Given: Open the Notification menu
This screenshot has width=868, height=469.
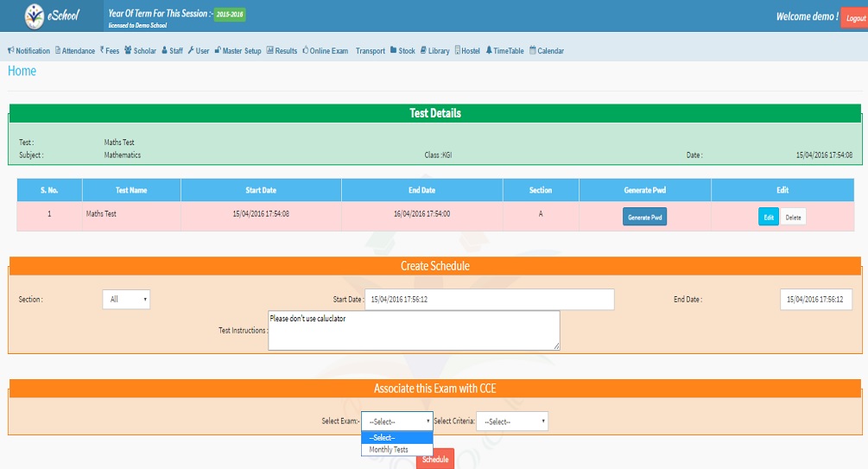Looking at the screenshot, I should tap(29, 51).
